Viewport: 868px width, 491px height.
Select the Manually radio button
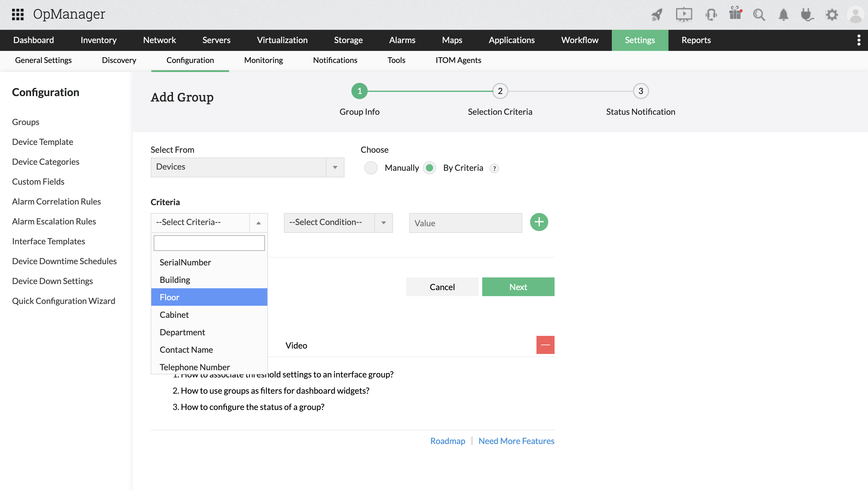[x=371, y=167]
